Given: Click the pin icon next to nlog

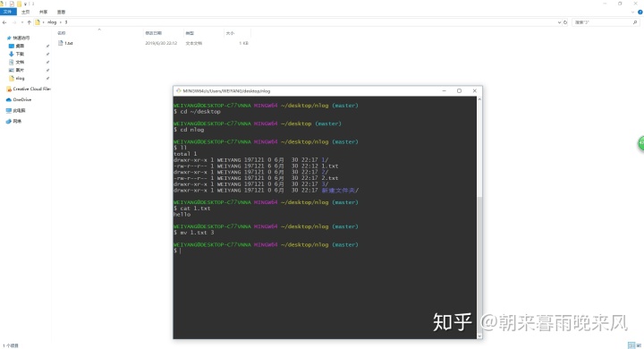Looking at the screenshot, I should click(x=47, y=78).
